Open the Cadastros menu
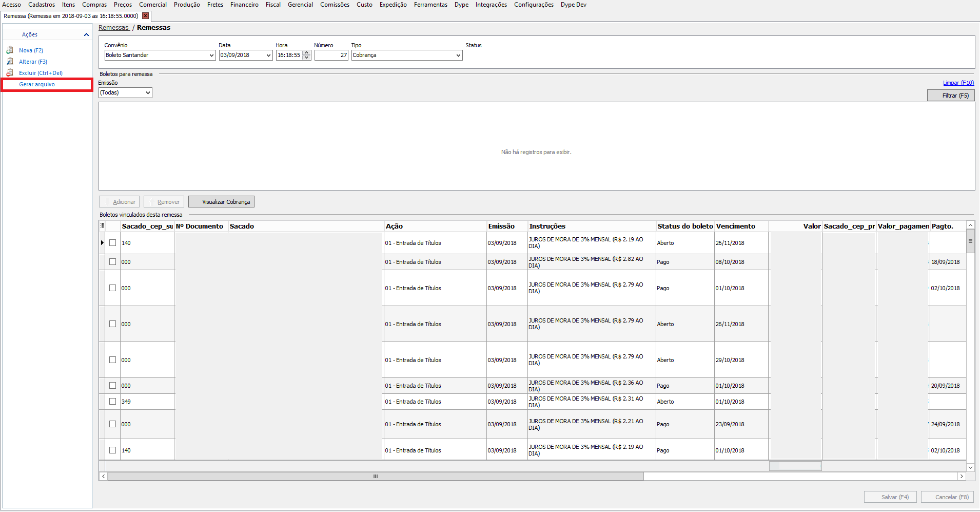 42,5
